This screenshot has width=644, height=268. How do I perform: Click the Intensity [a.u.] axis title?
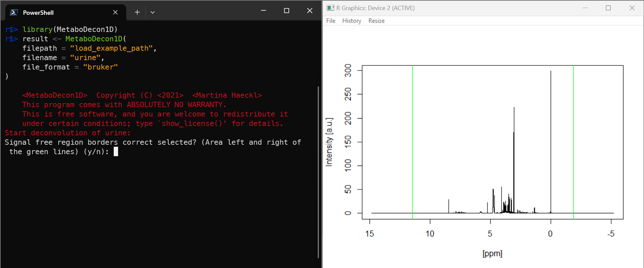click(x=329, y=142)
